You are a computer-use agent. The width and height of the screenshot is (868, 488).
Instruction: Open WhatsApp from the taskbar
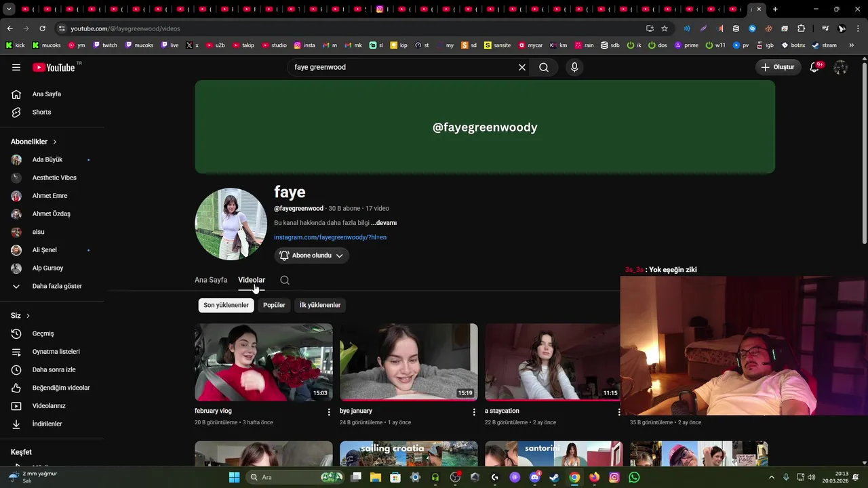coord(634,477)
